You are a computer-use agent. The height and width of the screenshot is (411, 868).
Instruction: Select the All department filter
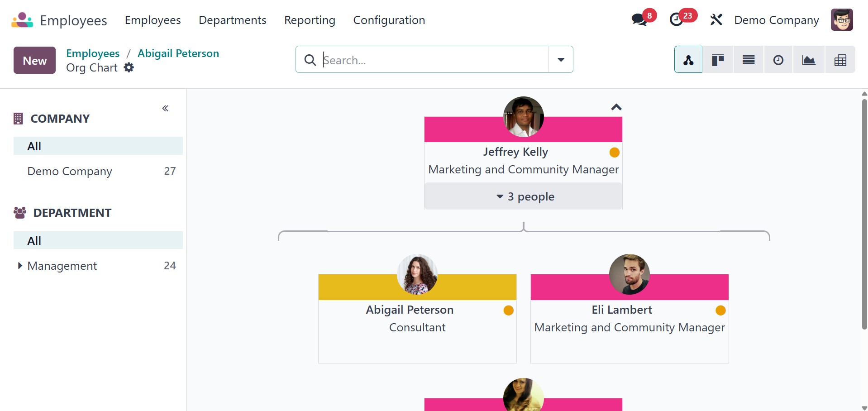(x=98, y=241)
